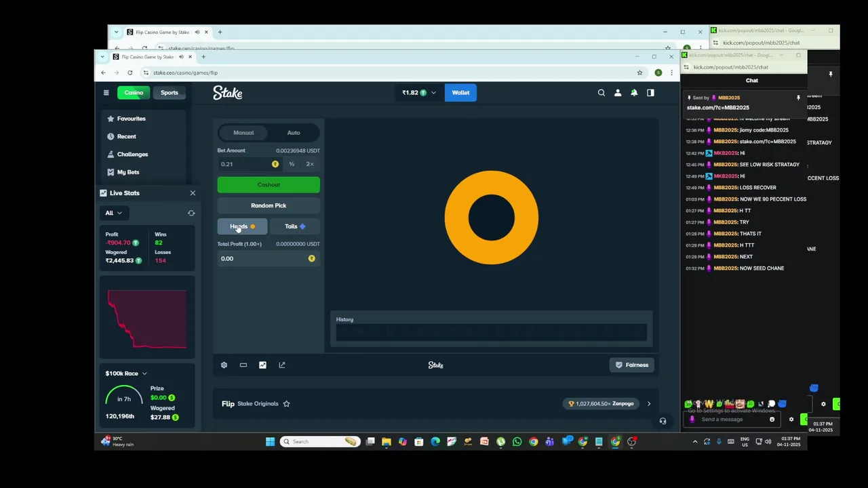This screenshot has width=868, height=488.
Task: Close the Live Stats panel
Action: pyautogui.click(x=193, y=193)
